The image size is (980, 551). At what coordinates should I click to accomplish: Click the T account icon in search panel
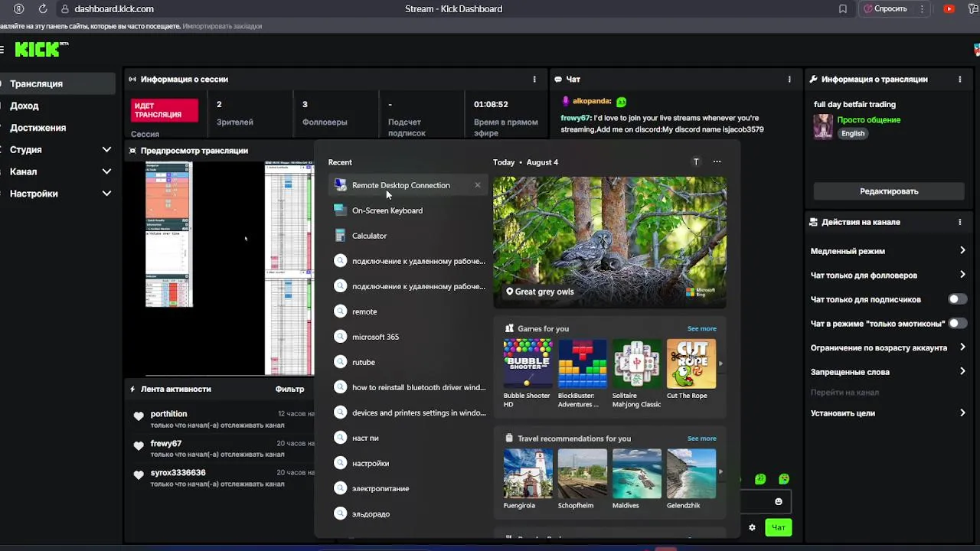pyautogui.click(x=696, y=161)
